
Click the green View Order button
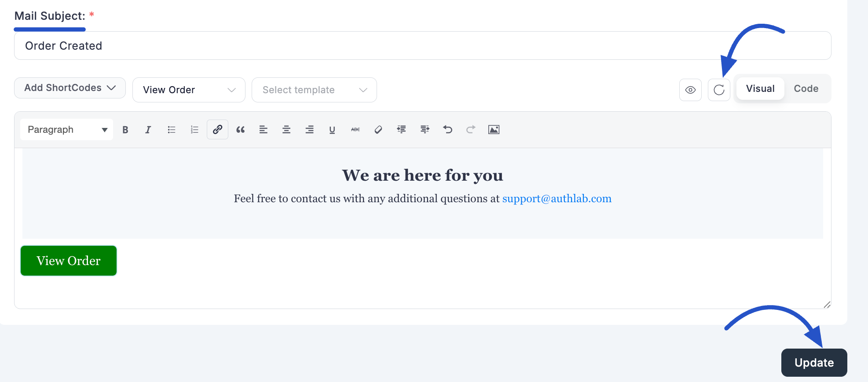pyautogui.click(x=69, y=261)
